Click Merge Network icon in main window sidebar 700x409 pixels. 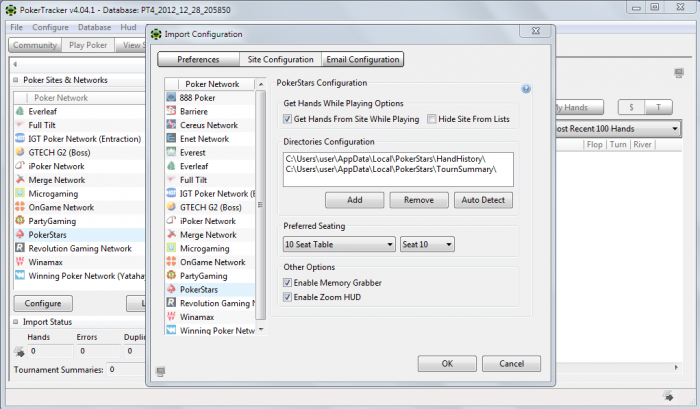20,179
